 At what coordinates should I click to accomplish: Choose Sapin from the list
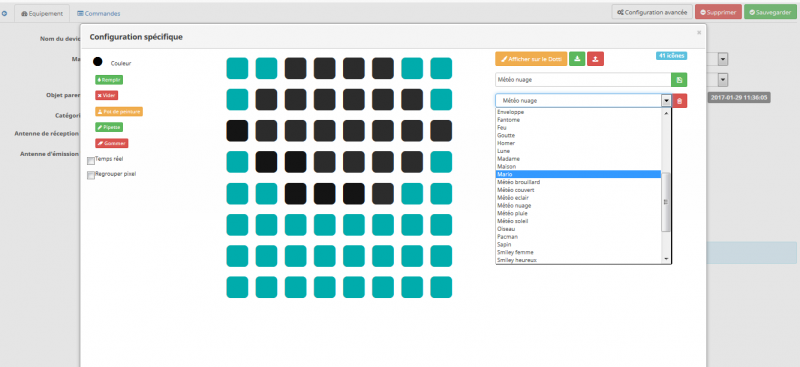point(578,244)
